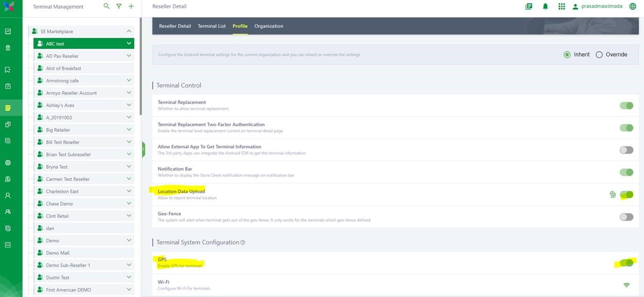The height and width of the screenshot is (297, 644).
Task: Open the Organization tab
Action: pos(268,26)
